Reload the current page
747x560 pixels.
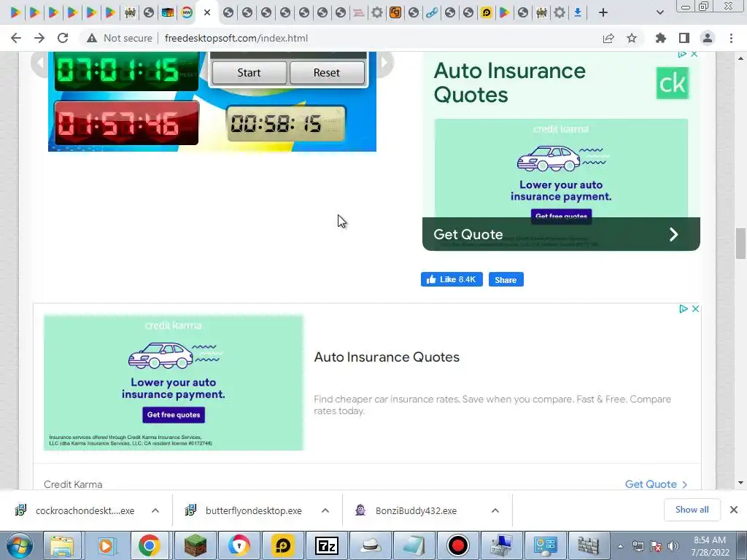click(x=63, y=38)
